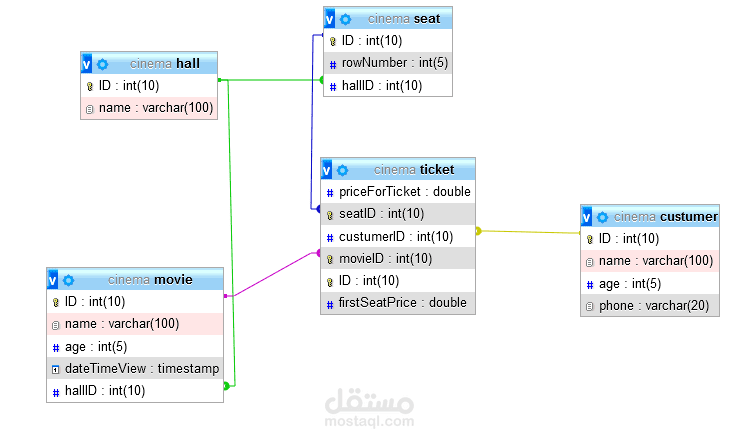Select the 'cinema seat' table title
The height and width of the screenshot is (438, 740).
(404, 18)
